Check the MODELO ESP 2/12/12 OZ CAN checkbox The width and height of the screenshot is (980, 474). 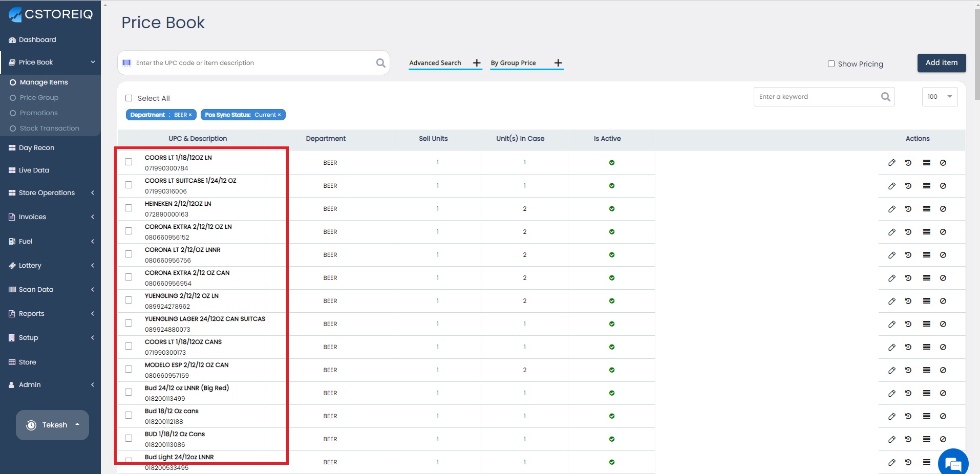129,369
